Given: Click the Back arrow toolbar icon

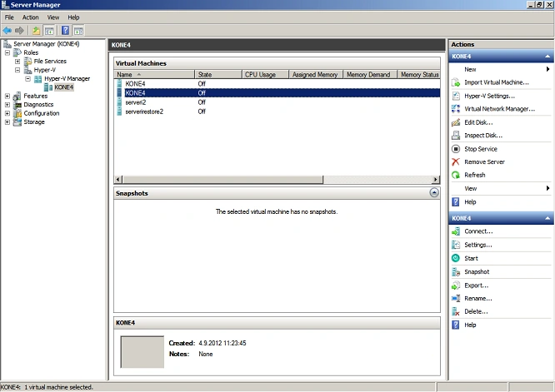Looking at the screenshot, I should point(7,31).
